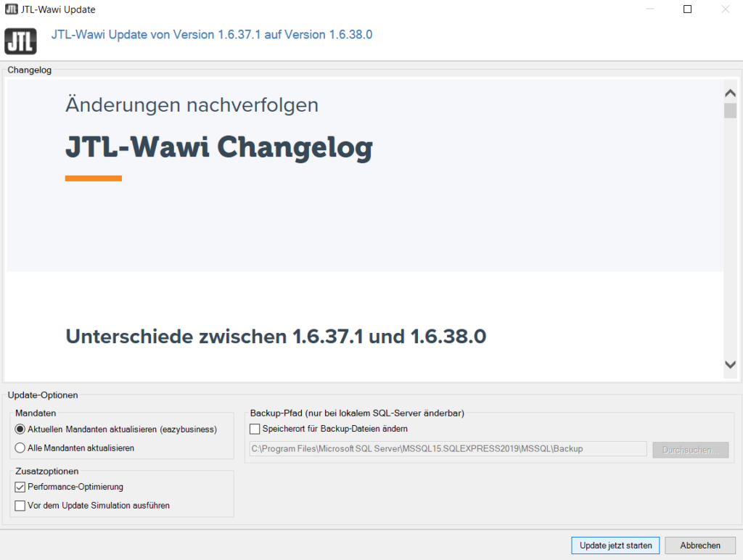
Task: Click the 'Abbrechen' button
Action: click(699, 545)
